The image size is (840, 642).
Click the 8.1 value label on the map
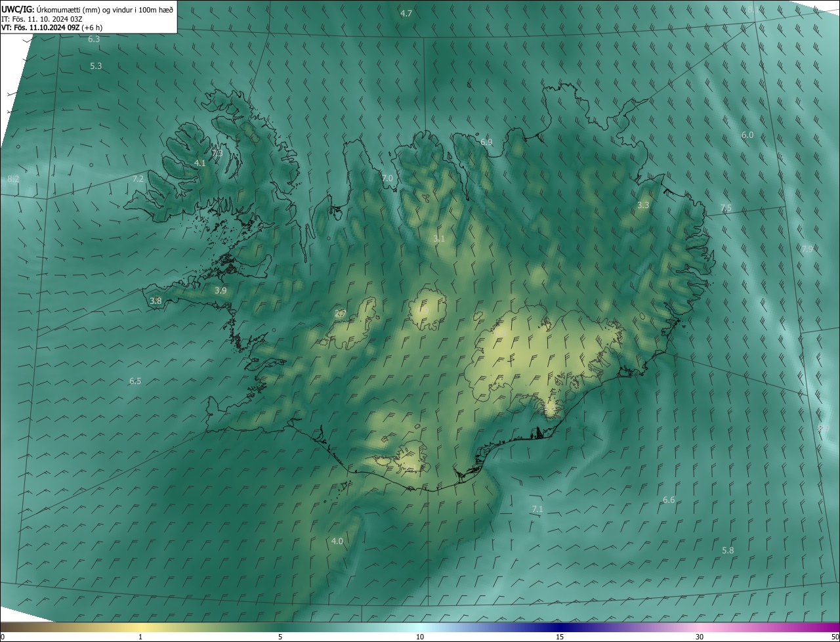click(x=752, y=9)
